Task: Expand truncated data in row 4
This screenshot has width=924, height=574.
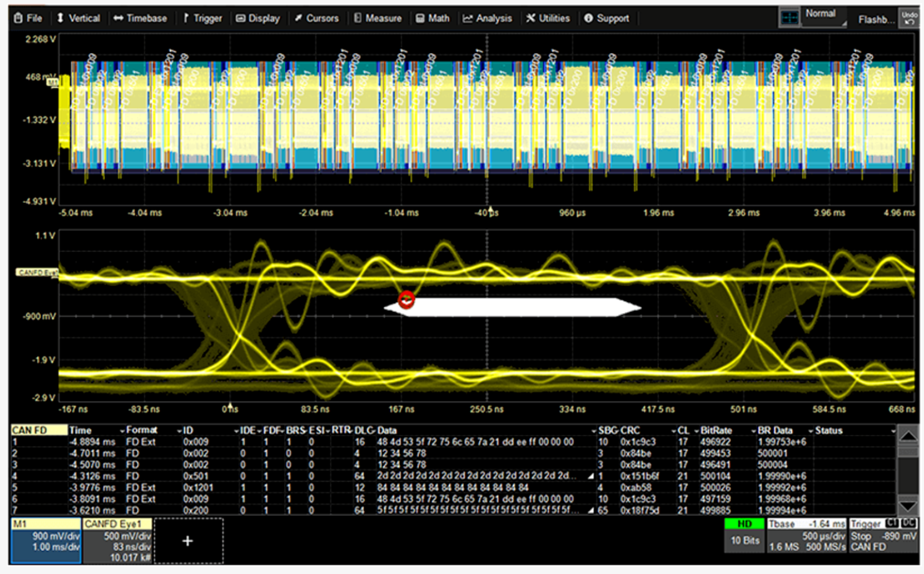Action: (x=591, y=476)
